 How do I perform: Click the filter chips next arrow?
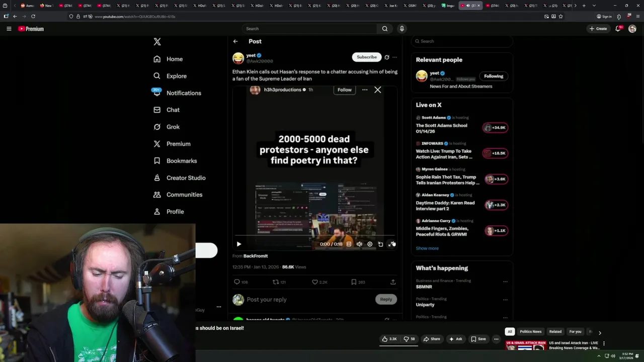600,332
